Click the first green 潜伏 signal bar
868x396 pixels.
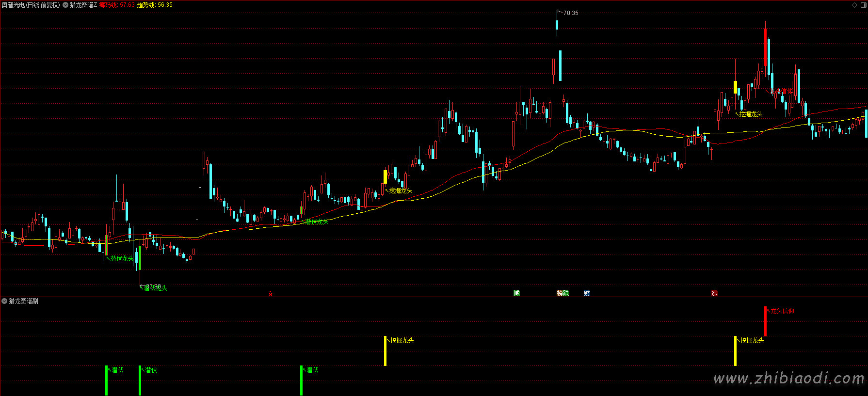tap(106, 380)
